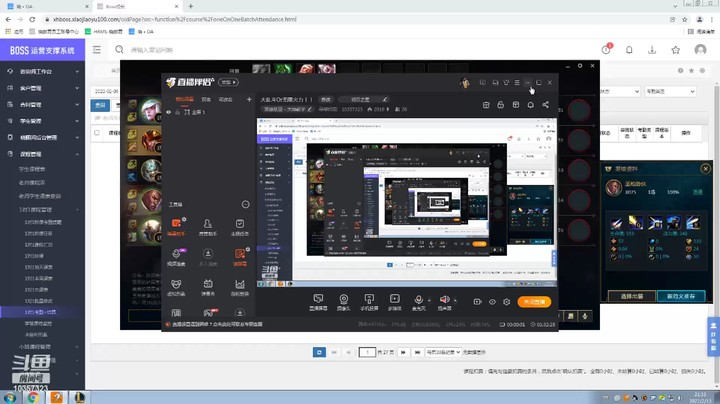This screenshot has height=404, width=720.
Task: Open League of Legends icon in taskbar
Action: click(80, 397)
